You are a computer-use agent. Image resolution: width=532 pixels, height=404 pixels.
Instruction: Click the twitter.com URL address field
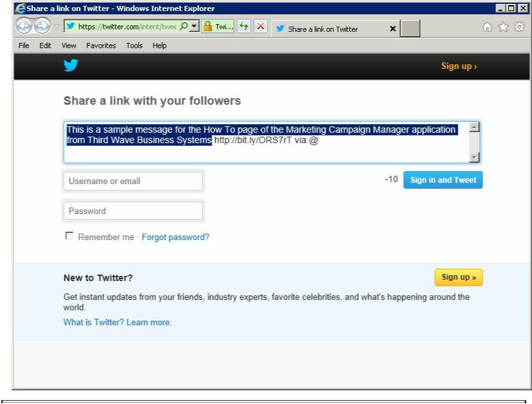click(127, 27)
